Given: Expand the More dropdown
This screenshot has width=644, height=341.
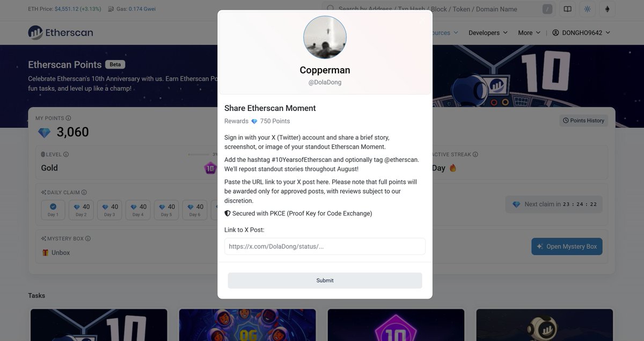Looking at the screenshot, I should [x=528, y=32].
